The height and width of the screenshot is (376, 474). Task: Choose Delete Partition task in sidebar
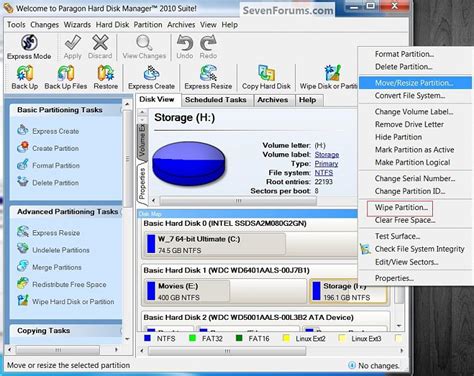coord(48,183)
